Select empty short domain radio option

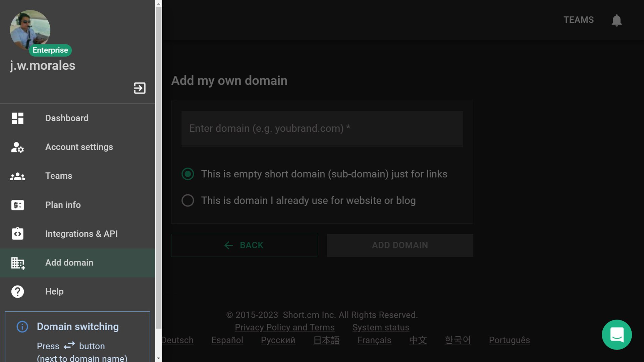188,174
